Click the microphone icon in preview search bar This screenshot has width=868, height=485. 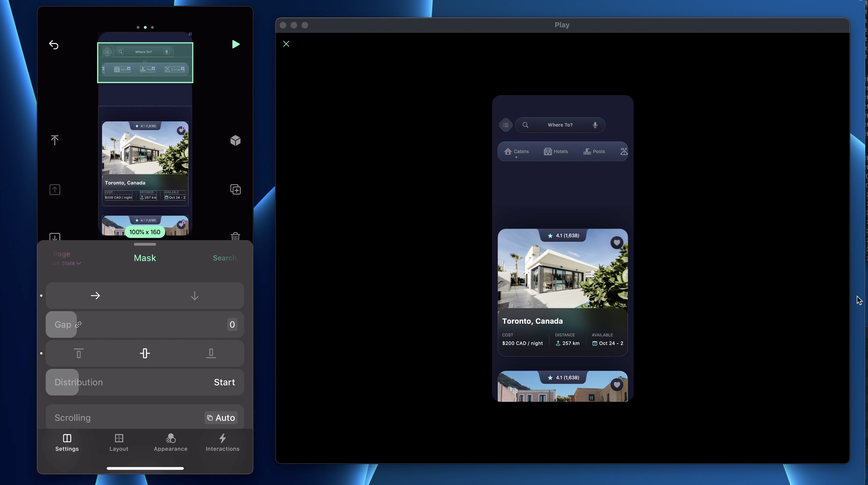coord(595,125)
